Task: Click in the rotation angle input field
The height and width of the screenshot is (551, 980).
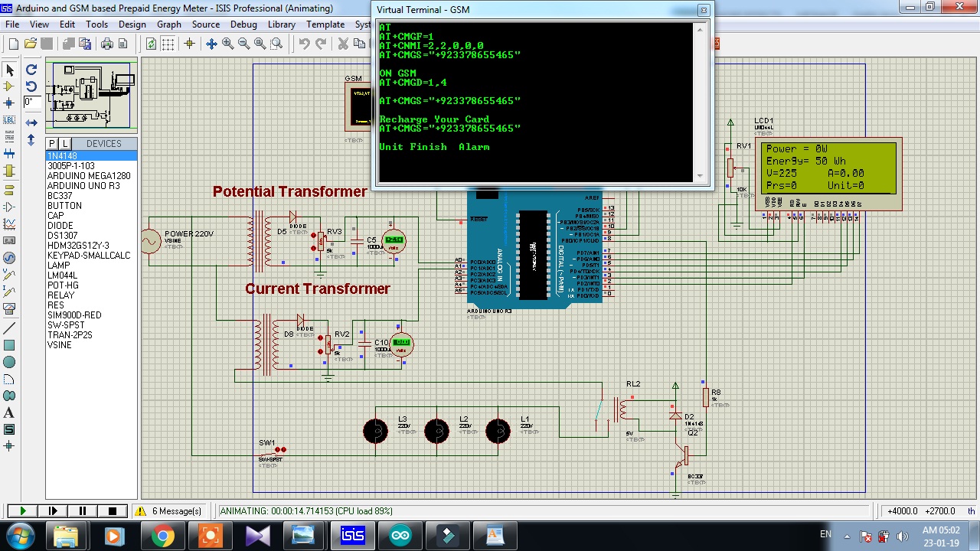Action: tap(31, 103)
